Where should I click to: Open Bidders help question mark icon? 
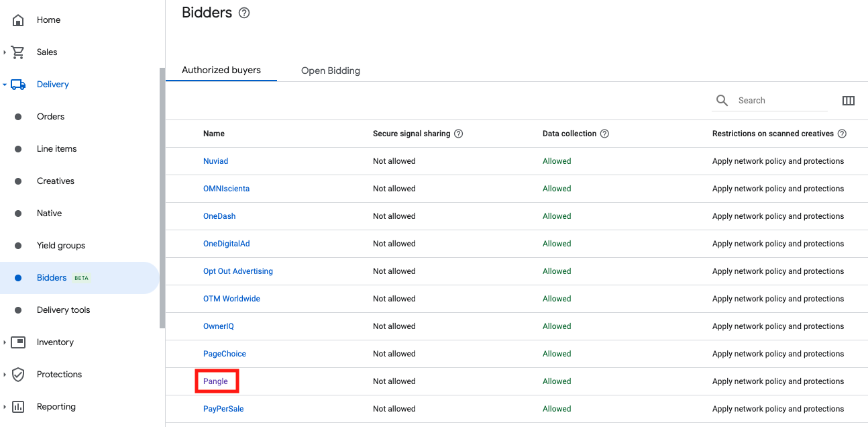[x=244, y=13]
